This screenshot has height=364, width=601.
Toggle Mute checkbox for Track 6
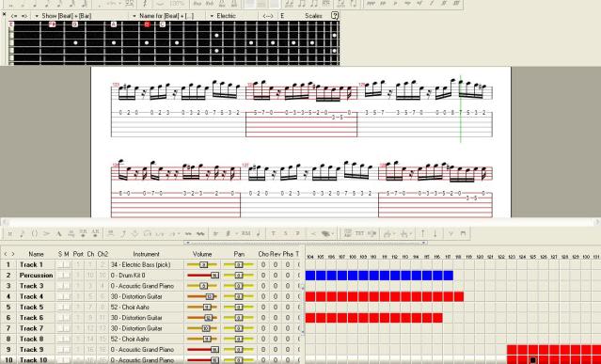tap(67, 318)
